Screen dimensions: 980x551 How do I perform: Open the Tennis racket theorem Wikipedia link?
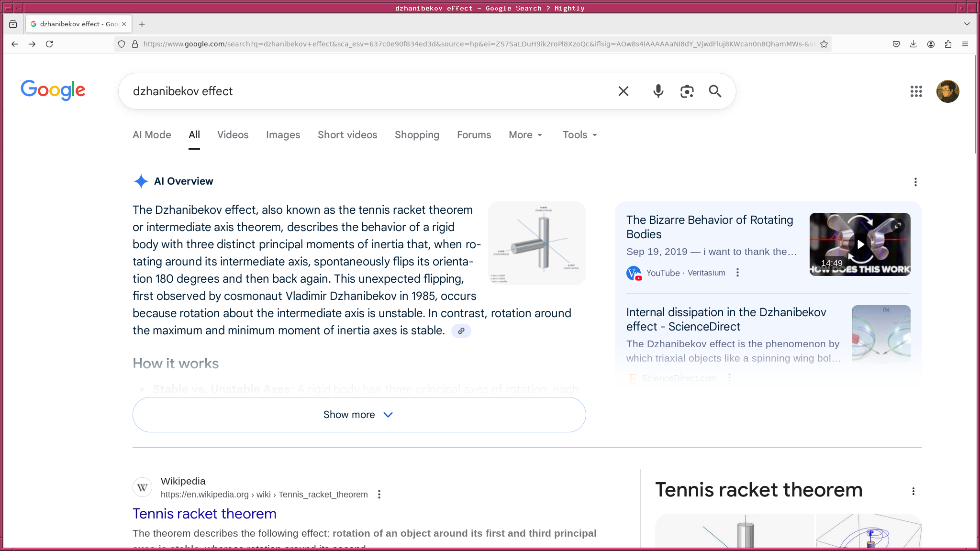[x=204, y=514]
